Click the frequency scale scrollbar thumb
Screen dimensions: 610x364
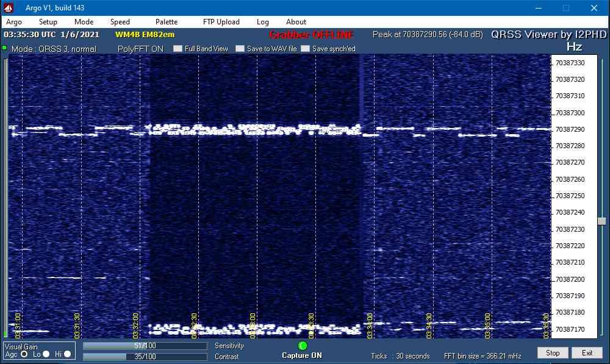click(602, 221)
